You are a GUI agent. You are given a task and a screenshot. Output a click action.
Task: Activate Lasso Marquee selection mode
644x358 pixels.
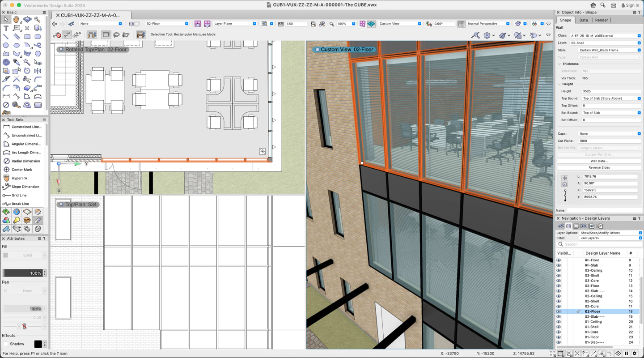tap(116, 34)
